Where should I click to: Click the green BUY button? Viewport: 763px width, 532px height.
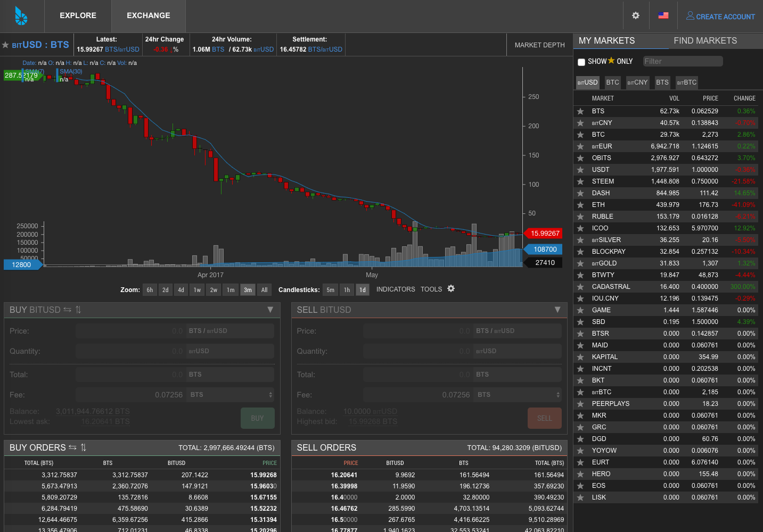[x=258, y=418]
